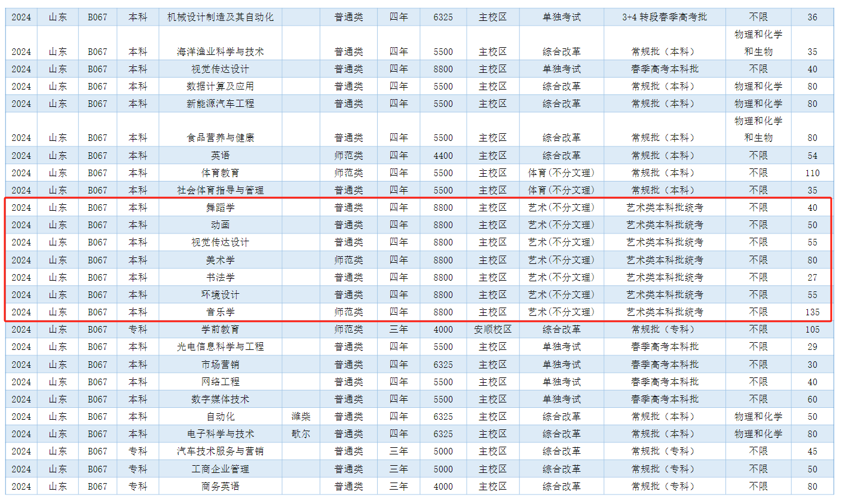The height and width of the screenshot is (504, 842).
Task: Select the 工商企业管理 cell
Action: [x=220, y=469]
